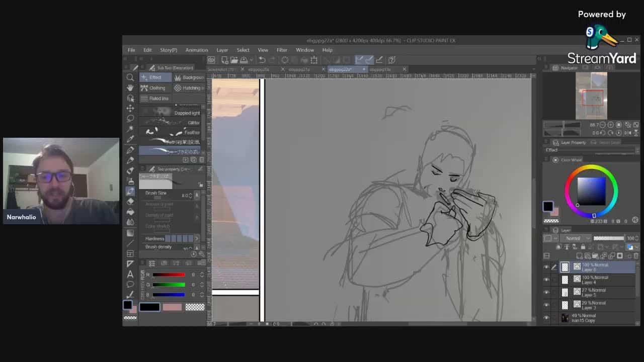Open the Animation menu
The height and width of the screenshot is (362, 644).
[x=196, y=50]
